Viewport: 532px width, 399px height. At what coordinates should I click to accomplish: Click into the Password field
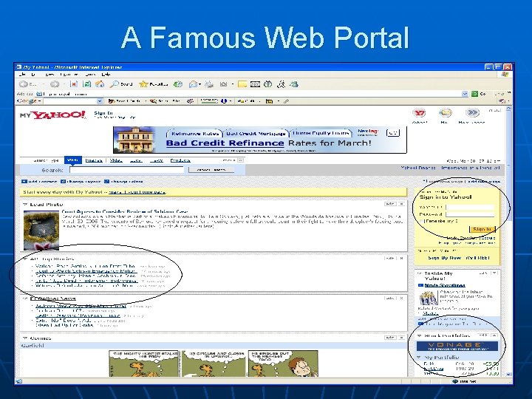[470, 214]
